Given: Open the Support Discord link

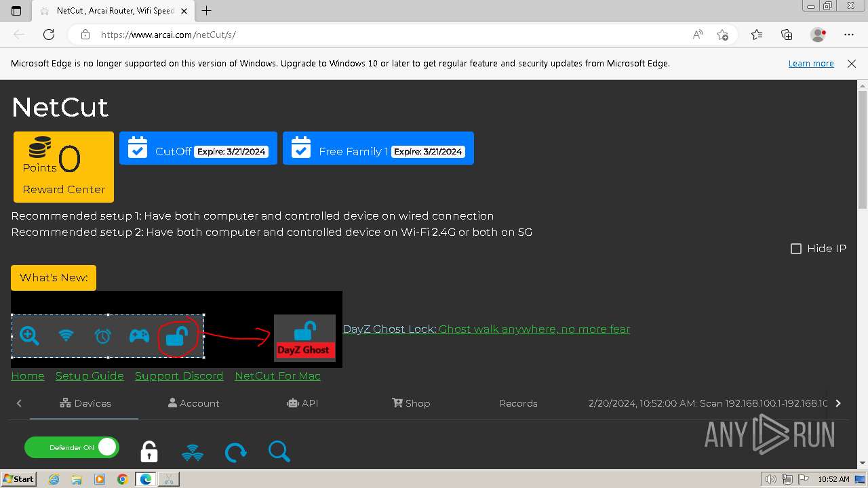Looking at the screenshot, I should (179, 376).
